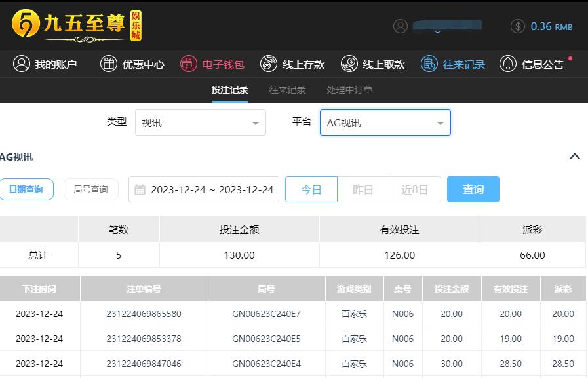Click the blue 查询 button
This screenshot has width=588, height=378.
[x=473, y=189]
